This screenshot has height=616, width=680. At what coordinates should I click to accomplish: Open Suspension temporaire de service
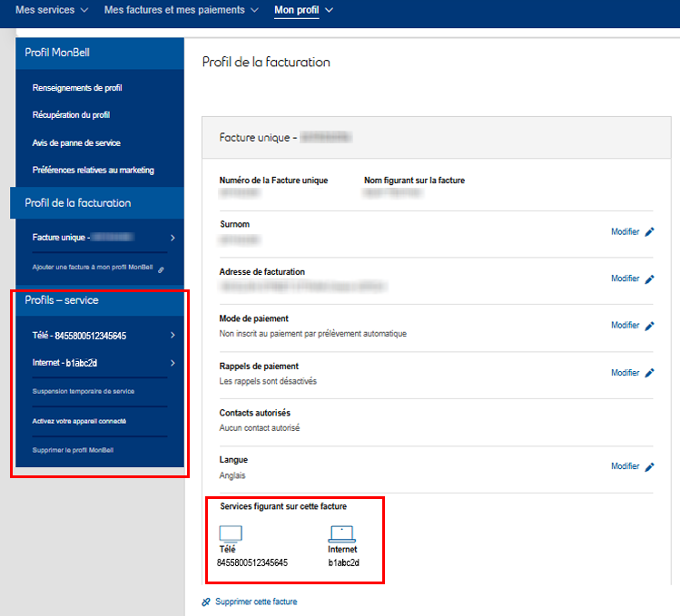[x=84, y=391]
